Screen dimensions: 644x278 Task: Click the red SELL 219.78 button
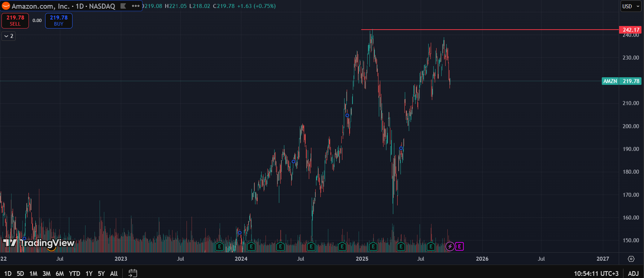click(x=15, y=21)
